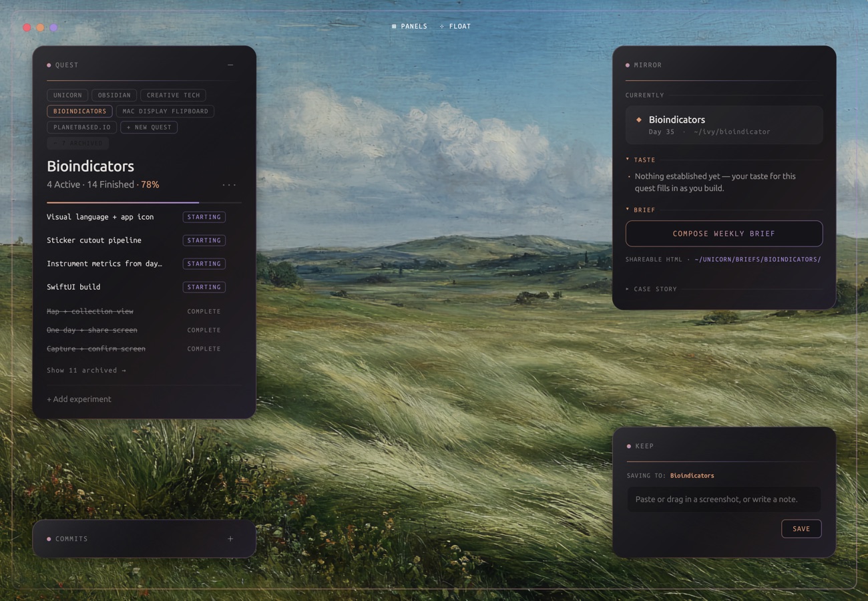
Task: Open the three-dot menu beside 78%
Action: [x=229, y=185]
